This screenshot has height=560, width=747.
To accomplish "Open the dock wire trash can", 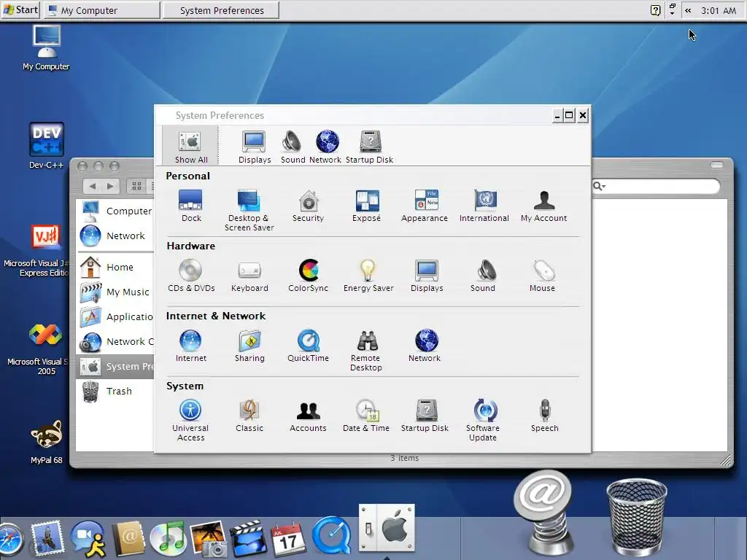I will 636,516.
